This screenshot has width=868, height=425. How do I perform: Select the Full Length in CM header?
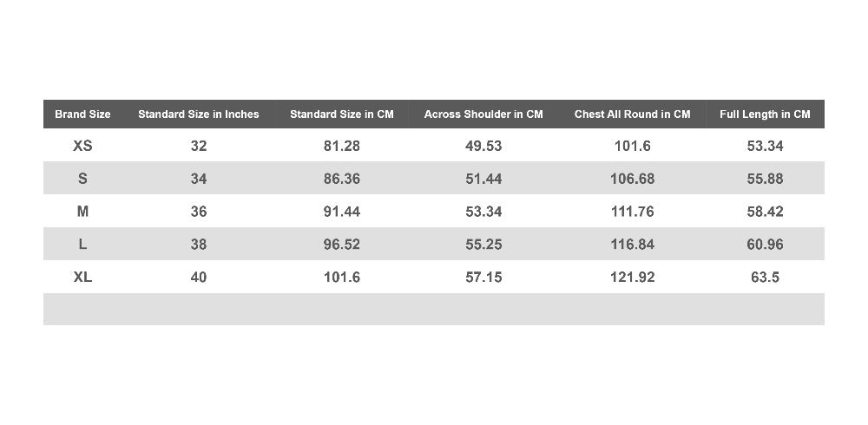coord(765,114)
